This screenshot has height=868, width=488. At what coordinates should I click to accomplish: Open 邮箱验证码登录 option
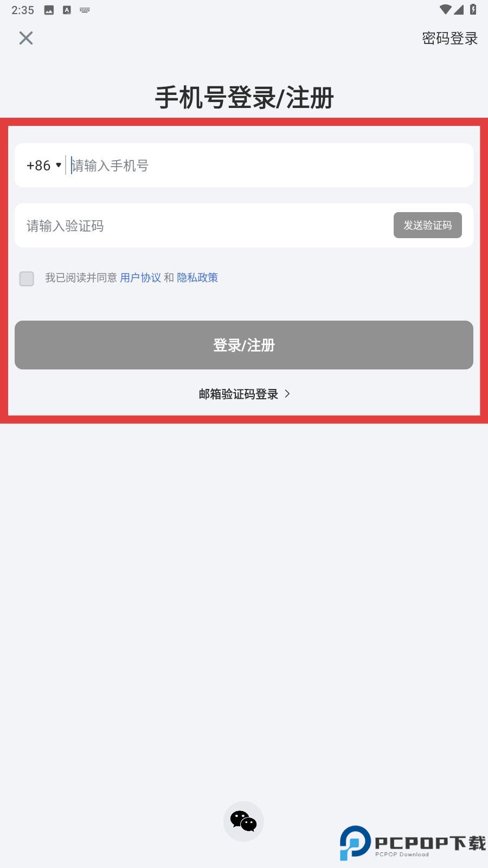245,394
